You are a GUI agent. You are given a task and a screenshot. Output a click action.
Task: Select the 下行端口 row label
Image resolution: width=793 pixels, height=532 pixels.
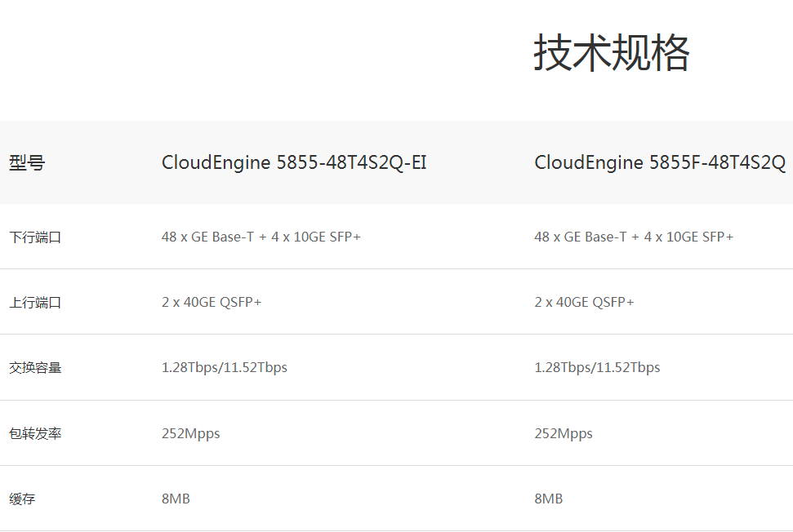coord(35,237)
